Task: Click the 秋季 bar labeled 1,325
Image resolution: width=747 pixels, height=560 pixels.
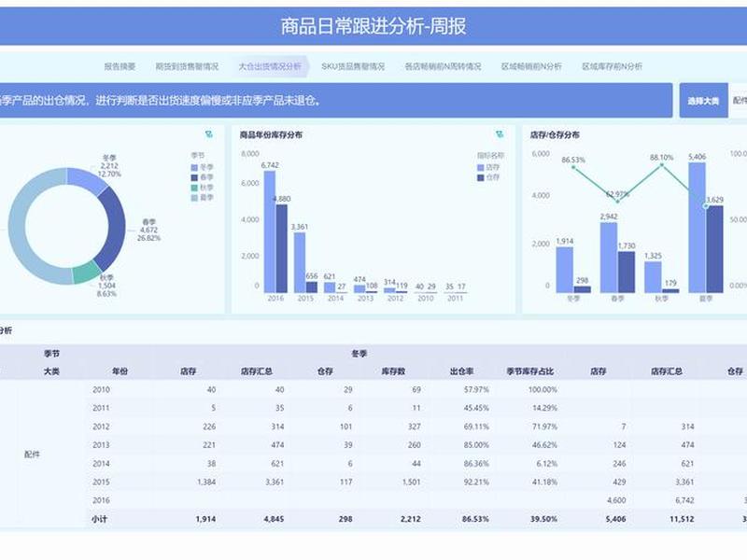Action: pyautogui.click(x=653, y=277)
